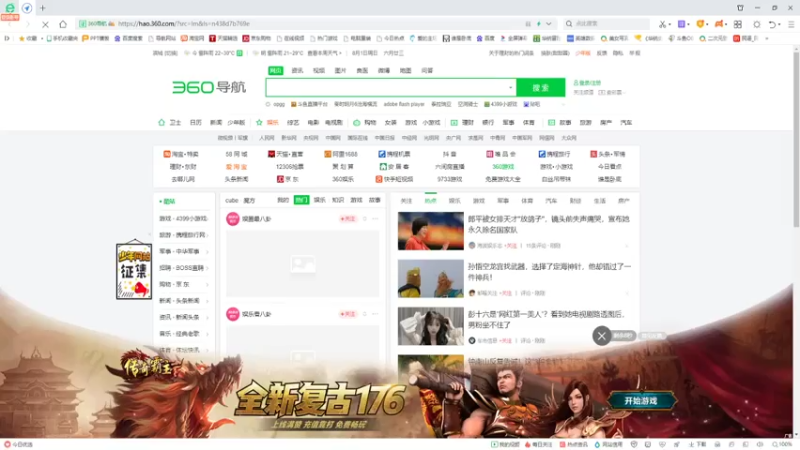This screenshot has width=800, height=450.
Task: Click the browser skin shirt icon
Action: [740, 8]
